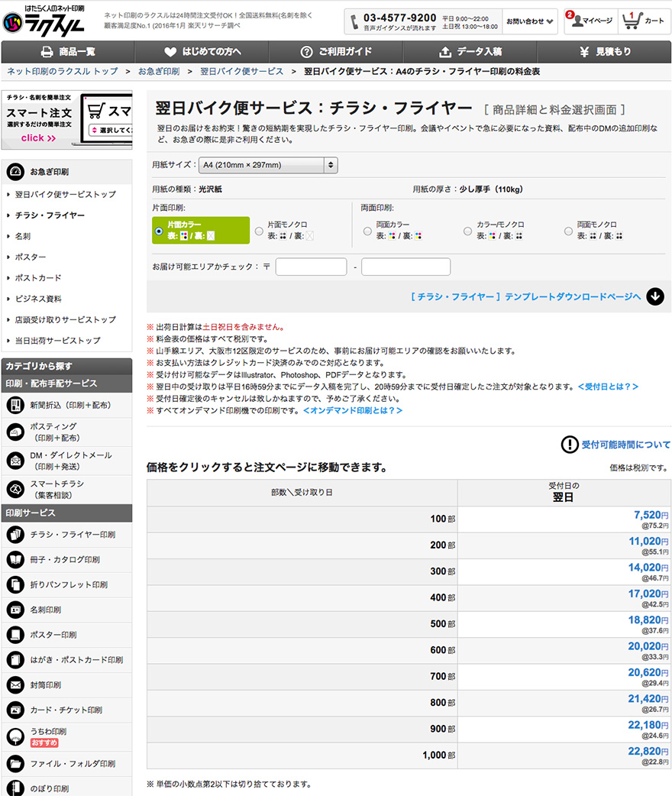This screenshot has height=796, width=672.
Task: Open オンデマンド印刷とは？ help link
Action: tap(353, 411)
